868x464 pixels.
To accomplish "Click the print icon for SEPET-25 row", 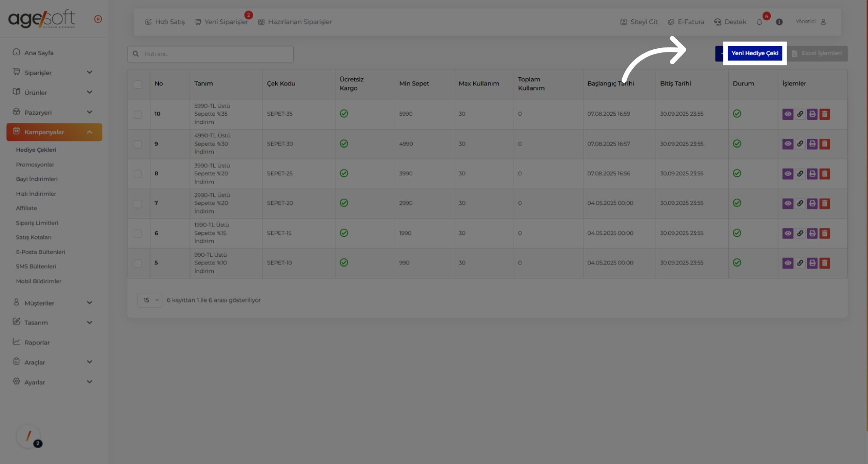I will pos(812,174).
